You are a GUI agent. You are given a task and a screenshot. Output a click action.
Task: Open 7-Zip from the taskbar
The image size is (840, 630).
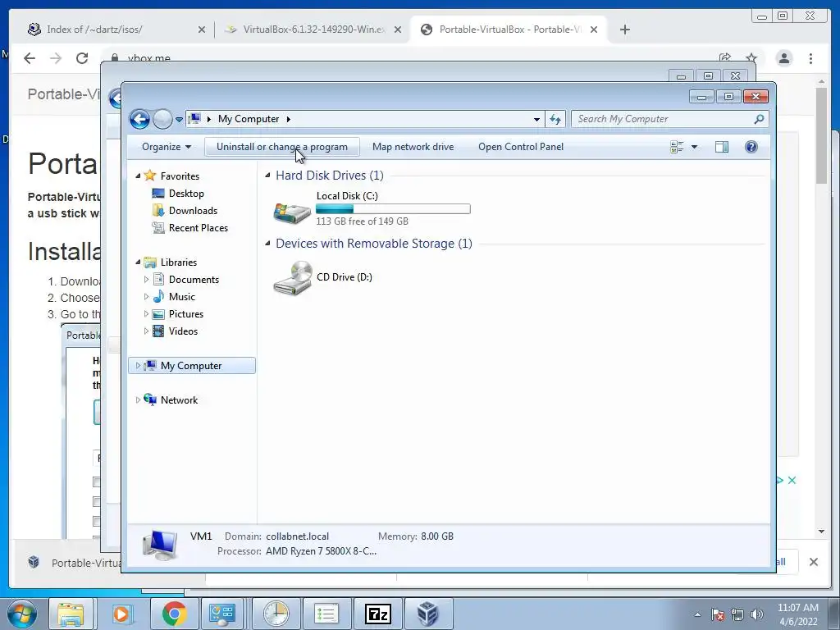click(x=377, y=614)
